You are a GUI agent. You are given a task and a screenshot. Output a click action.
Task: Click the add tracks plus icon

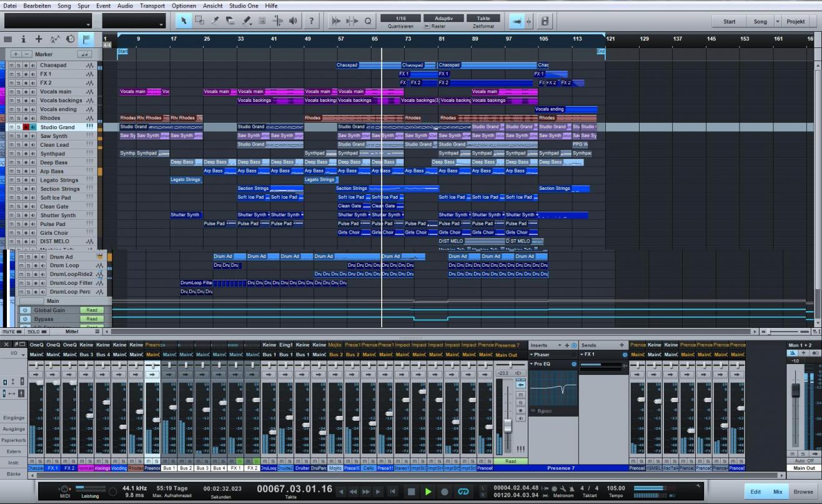click(39, 39)
